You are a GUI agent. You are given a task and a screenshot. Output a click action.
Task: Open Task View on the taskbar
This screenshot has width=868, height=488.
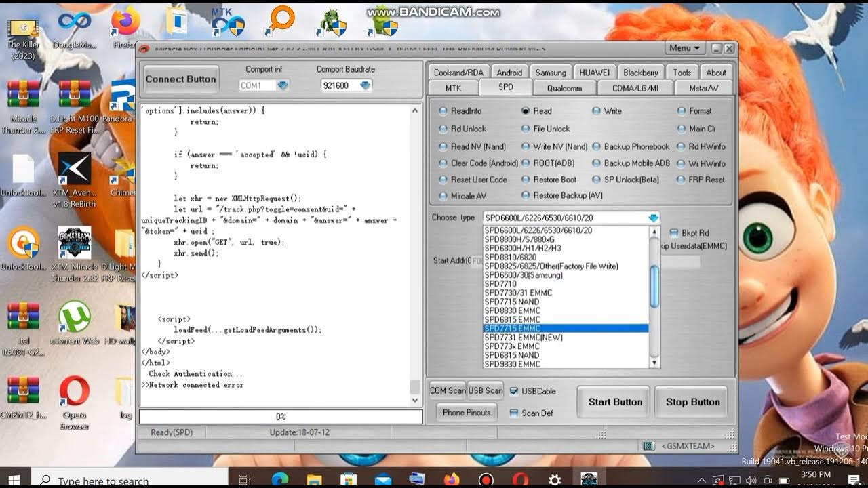click(x=245, y=479)
